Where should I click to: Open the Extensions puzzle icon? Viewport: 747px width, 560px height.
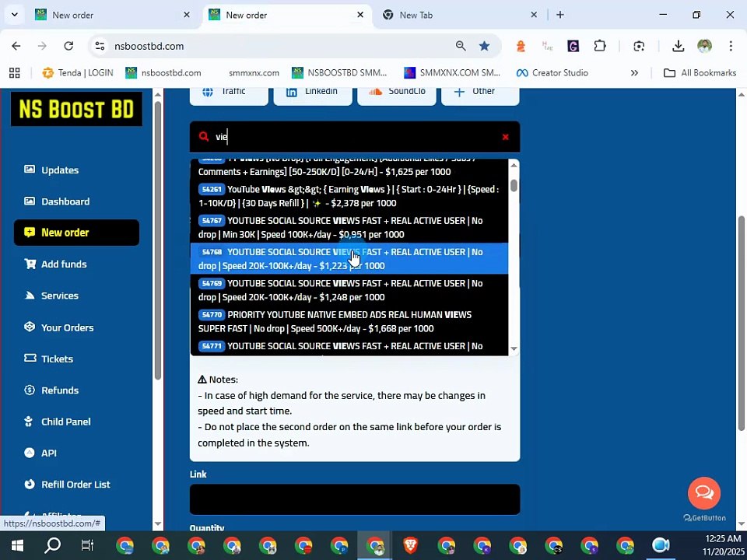click(x=600, y=46)
